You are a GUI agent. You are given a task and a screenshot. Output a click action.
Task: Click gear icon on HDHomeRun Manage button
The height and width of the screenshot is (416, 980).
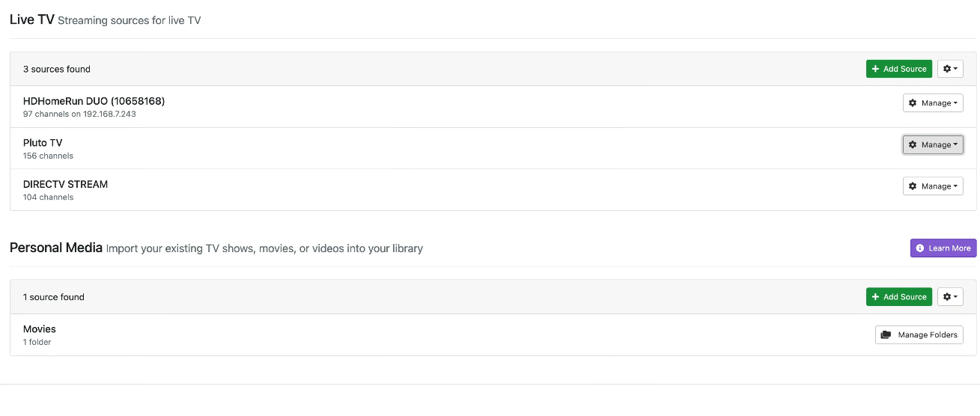pyautogui.click(x=913, y=103)
